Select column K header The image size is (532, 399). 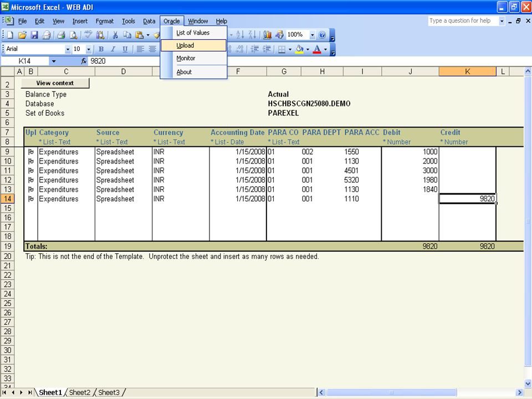coord(467,71)
